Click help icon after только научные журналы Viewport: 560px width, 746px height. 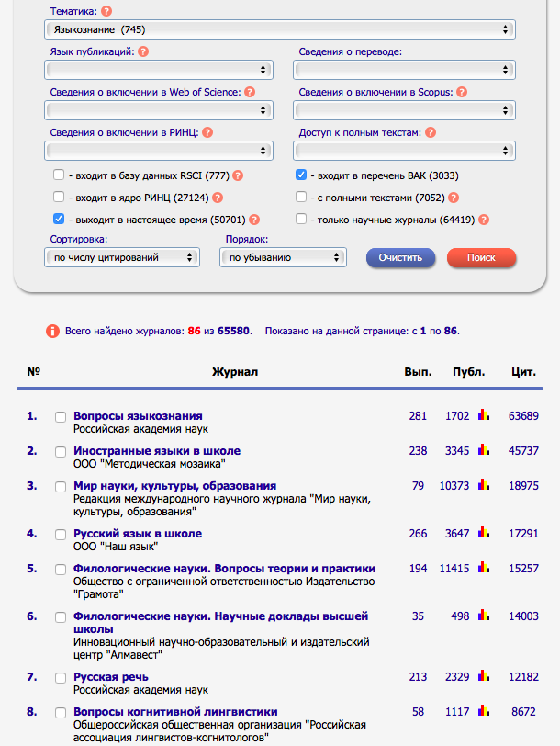[484, 220]
